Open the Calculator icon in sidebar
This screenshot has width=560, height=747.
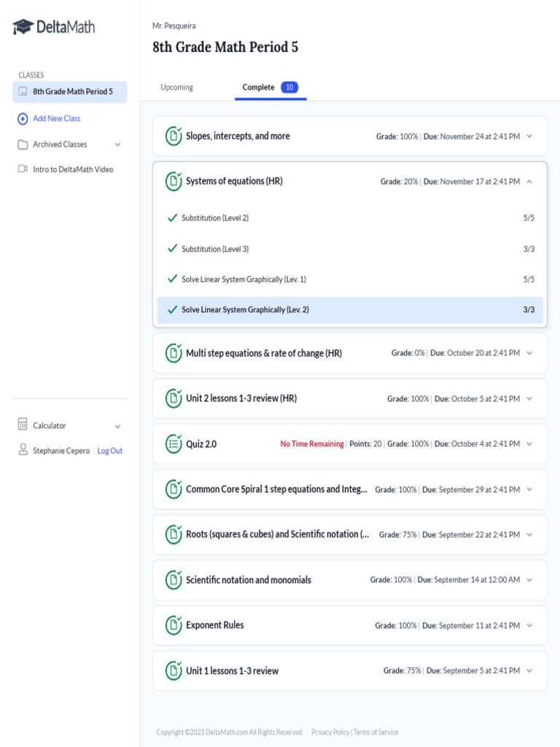23,425
